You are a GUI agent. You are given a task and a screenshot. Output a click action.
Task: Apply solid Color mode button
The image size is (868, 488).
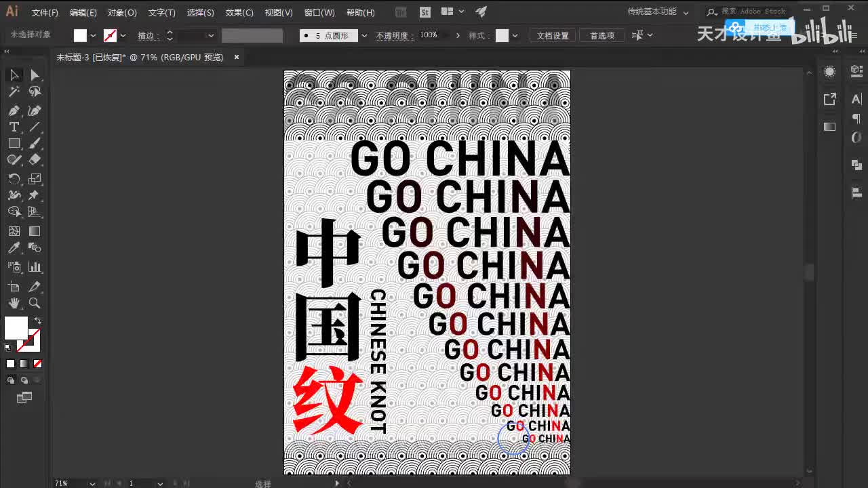click(11, 364)
